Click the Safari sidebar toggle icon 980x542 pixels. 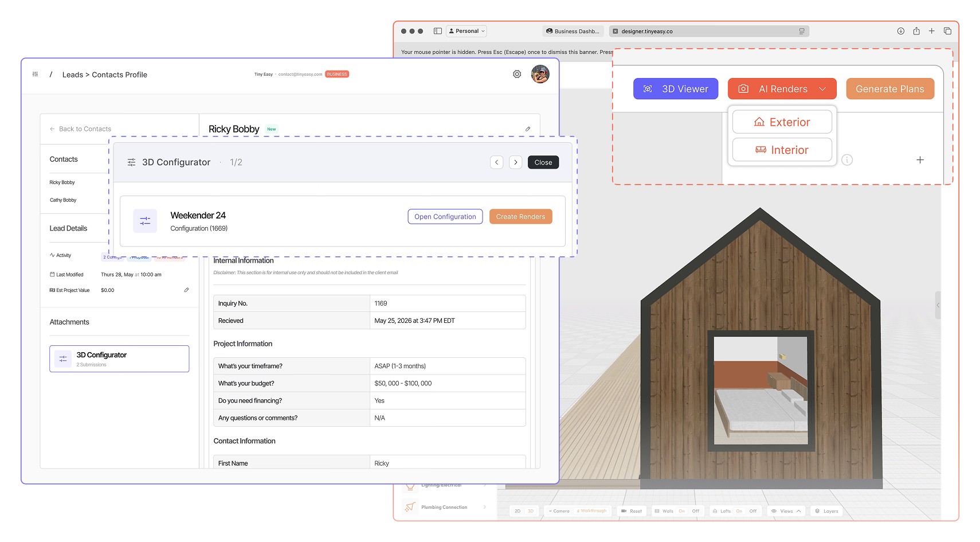(x=438, y=31)
